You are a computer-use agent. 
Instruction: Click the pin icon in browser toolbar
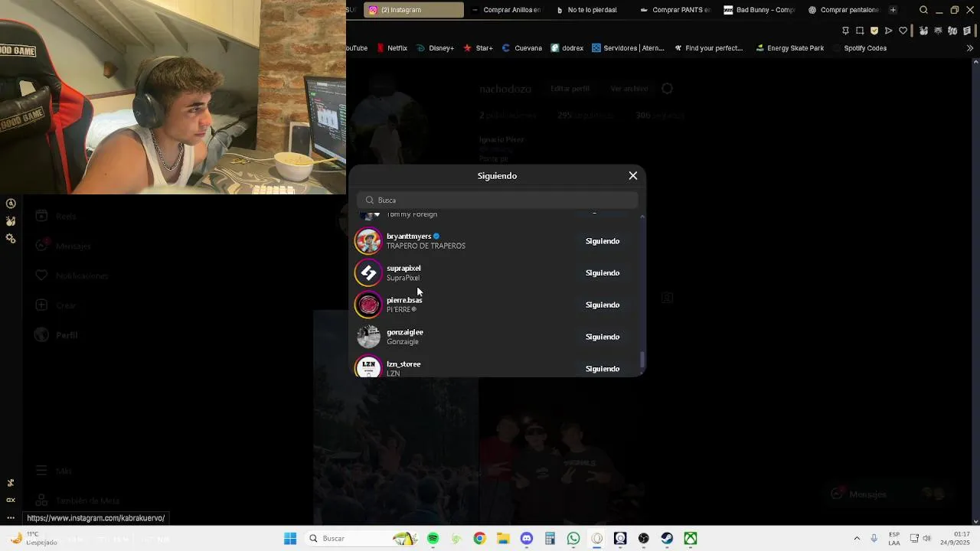pyautogui.click(x=845, y=31)
